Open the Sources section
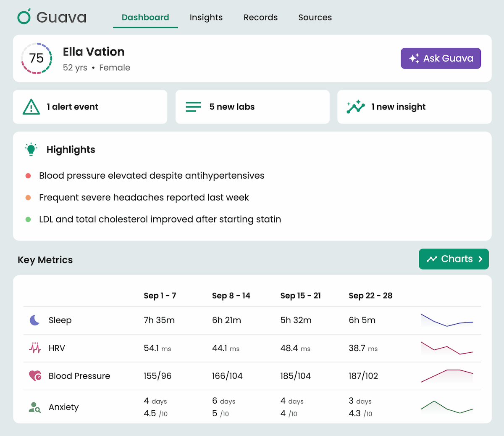This screenshot has height=436, width=504. [x=315, y=17]
